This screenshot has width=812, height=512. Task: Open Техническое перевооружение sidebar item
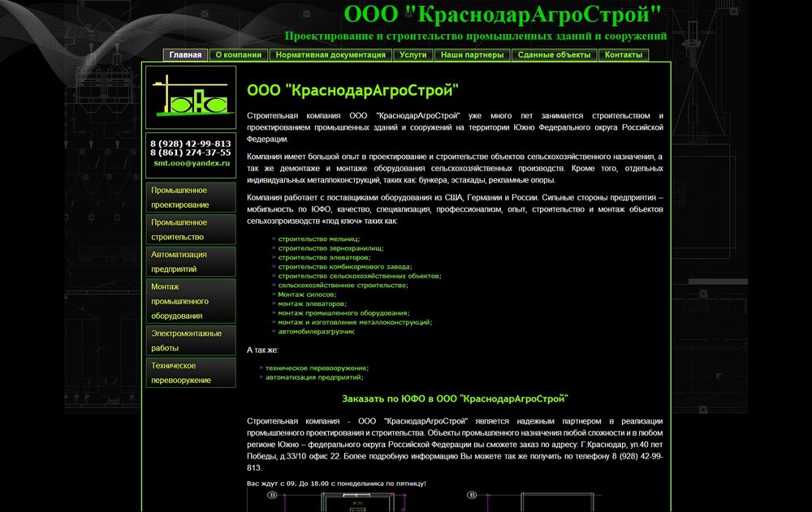click(191, 372)
